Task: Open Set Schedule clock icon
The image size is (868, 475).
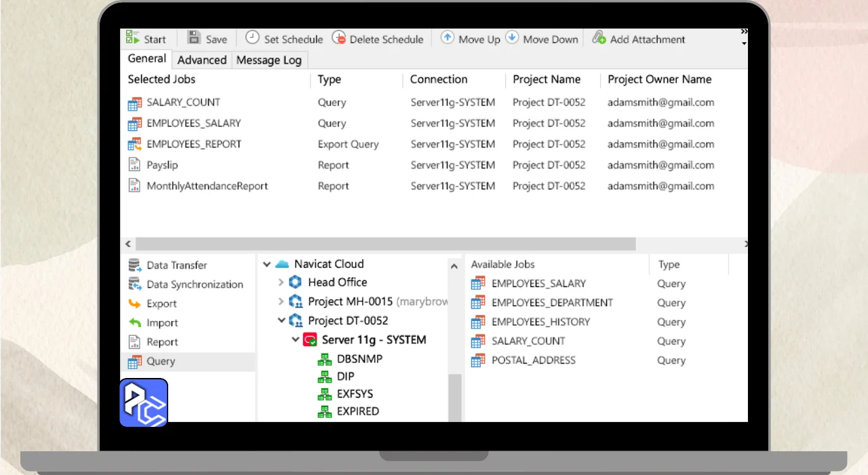Action: coord(252,38)
